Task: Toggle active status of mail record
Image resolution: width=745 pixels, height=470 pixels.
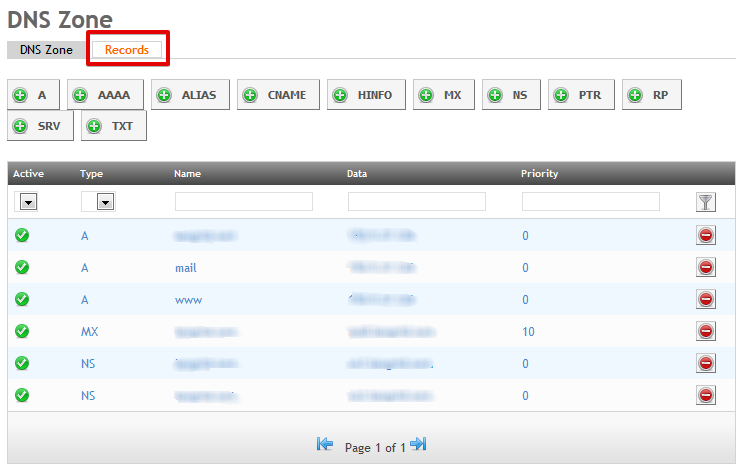Action: click(22, 267)
